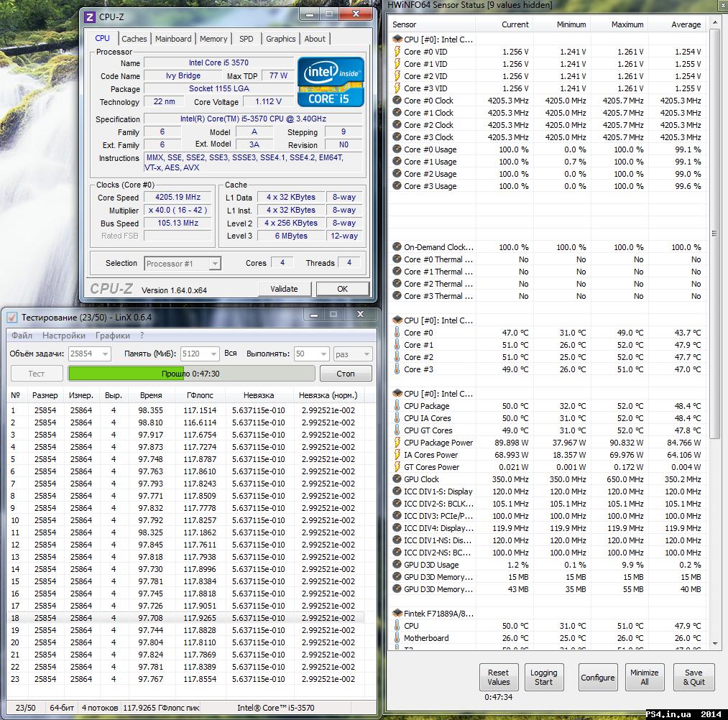Click the green LinX test progress bar

191,374
